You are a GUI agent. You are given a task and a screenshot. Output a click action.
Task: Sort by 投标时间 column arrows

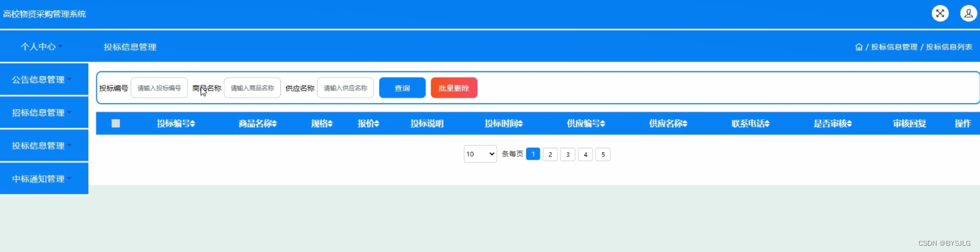[521, 124]
